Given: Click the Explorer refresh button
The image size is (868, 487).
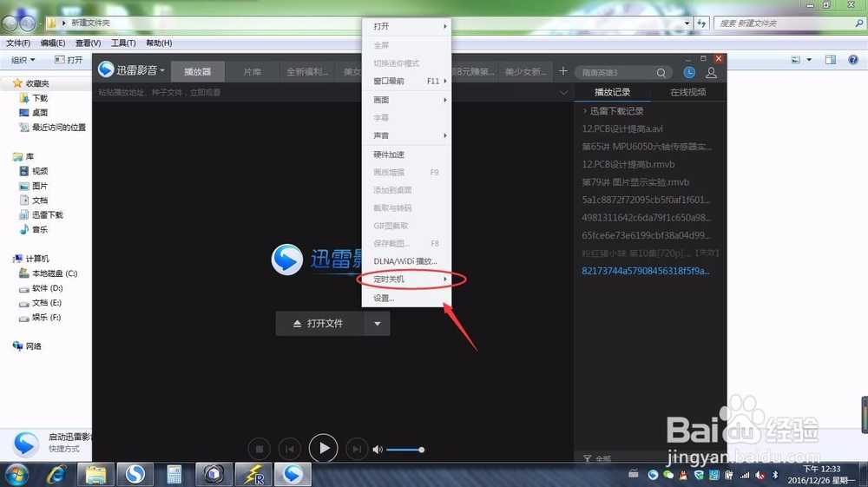Looking at the screenshot, I should click(x=701, y=23).
